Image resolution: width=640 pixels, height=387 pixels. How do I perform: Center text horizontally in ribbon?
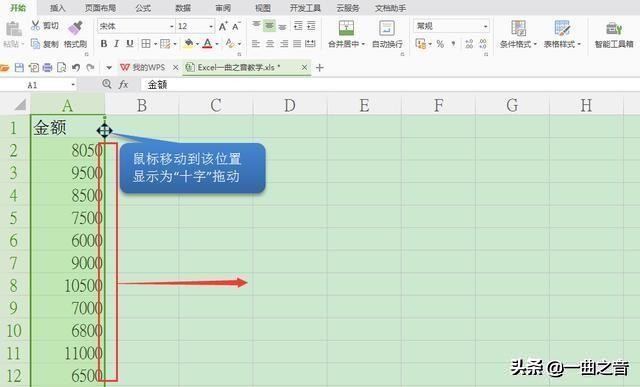click(x=270, y=44)
